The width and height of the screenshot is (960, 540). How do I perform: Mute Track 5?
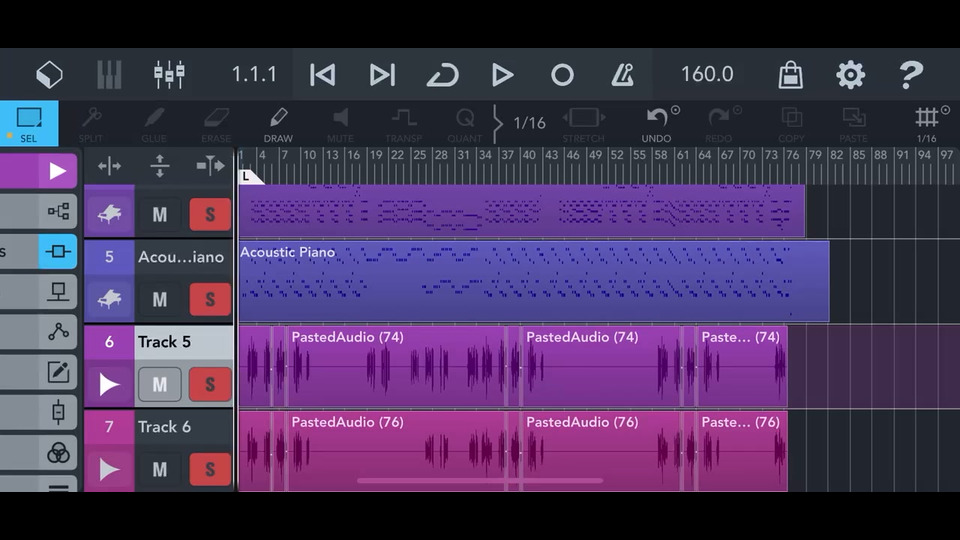click(160, 384)
